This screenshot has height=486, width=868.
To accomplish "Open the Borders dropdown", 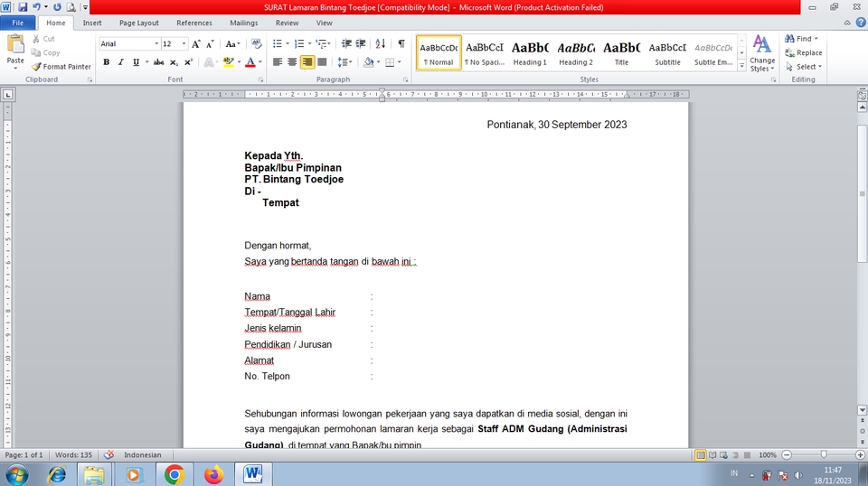I will click(400, 62).
